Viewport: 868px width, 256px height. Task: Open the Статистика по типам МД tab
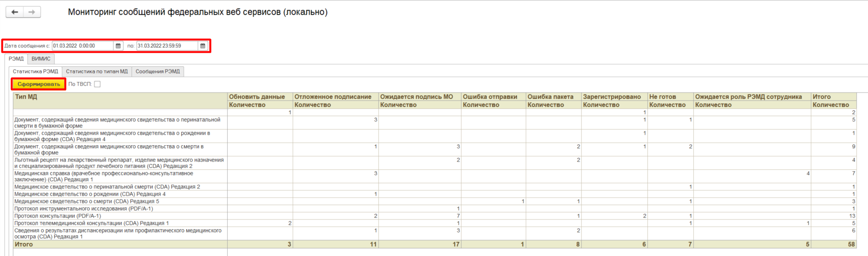pos(97,71)
